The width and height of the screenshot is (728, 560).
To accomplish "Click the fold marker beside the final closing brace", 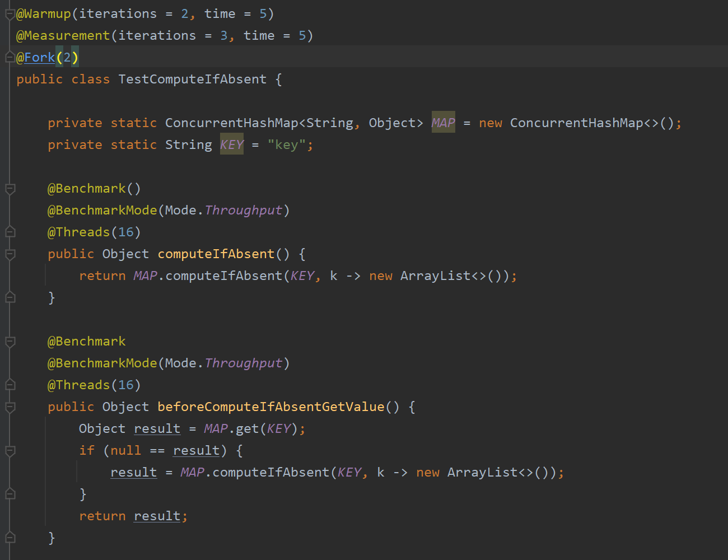I will click(10, 538).
